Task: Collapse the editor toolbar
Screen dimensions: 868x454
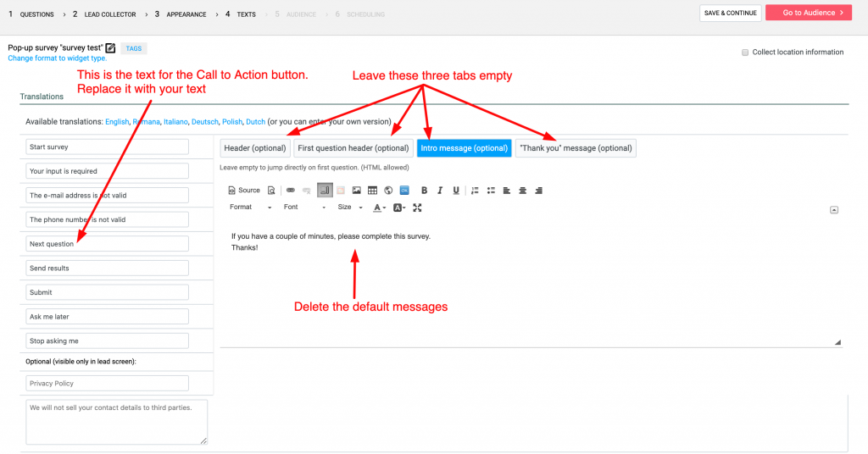Action: 834,209
